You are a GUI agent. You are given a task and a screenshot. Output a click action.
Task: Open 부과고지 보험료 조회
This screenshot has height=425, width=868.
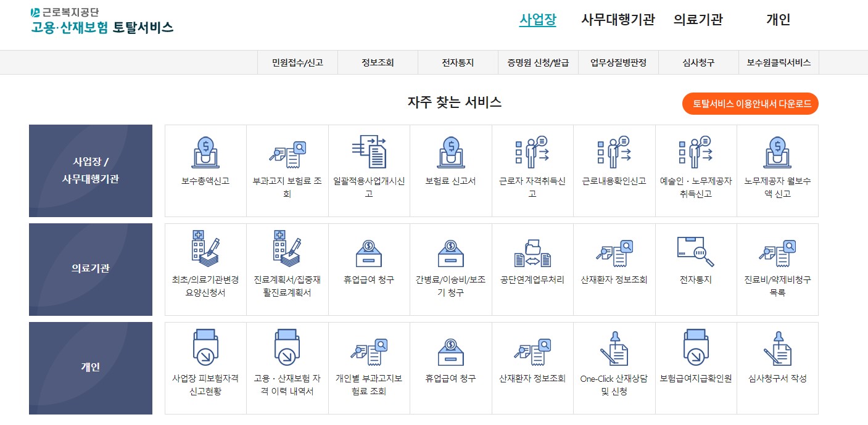pos(287,163)
